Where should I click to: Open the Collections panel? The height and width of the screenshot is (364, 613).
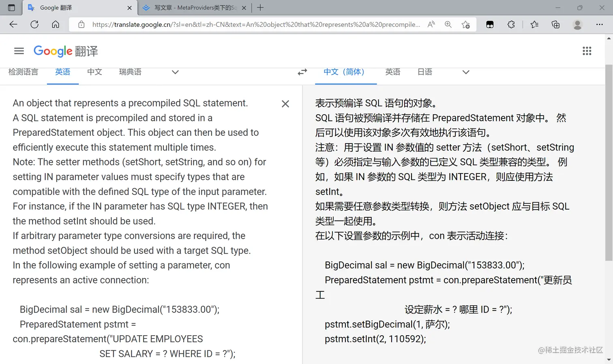(556, 24)
